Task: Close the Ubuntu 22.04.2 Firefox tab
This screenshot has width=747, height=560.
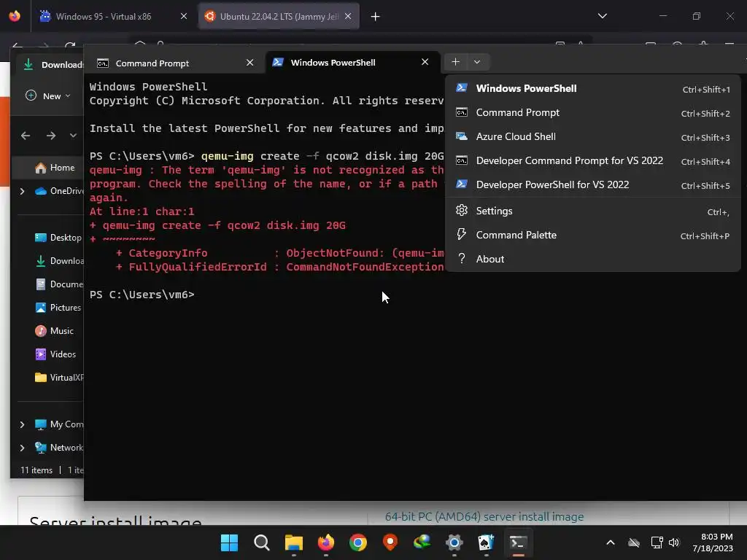Action: (x=348, y=17)
